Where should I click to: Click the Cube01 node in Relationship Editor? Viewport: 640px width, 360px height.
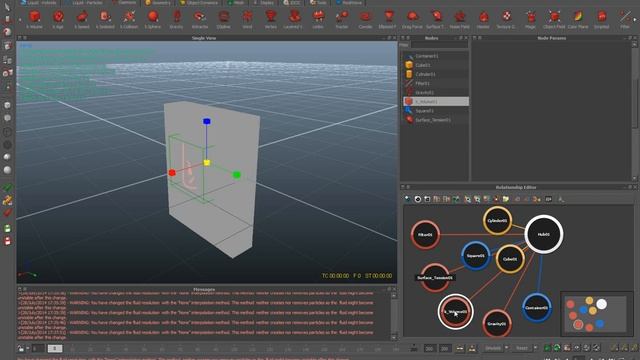(510, 259)
